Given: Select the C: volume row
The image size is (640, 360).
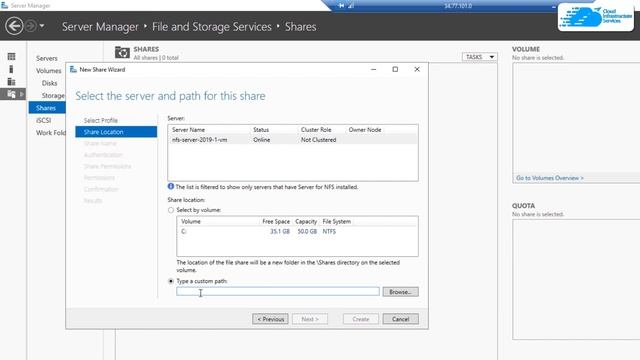Looking at the screenshot, I should (x=297, y=231).
